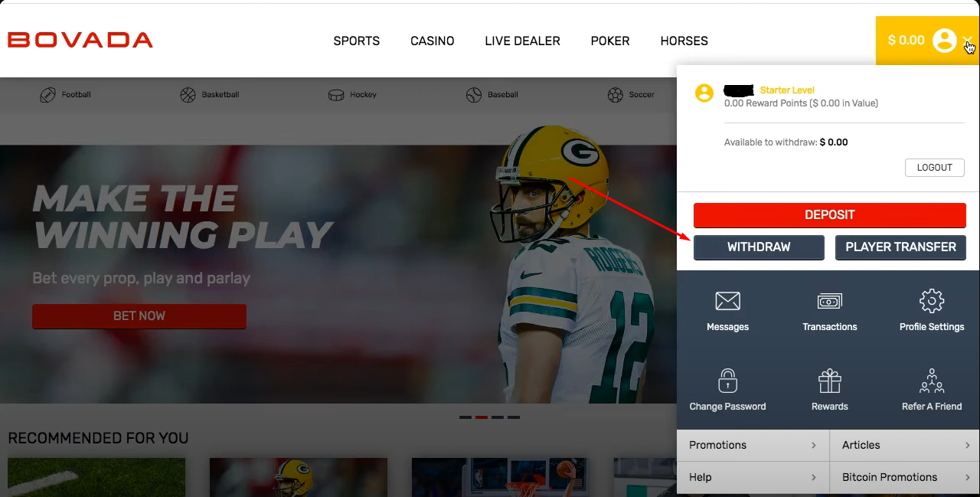The width and height of the screenshot is (980, 497).
Task: Expand the Promotions menu row
Action: click(753, 445)
